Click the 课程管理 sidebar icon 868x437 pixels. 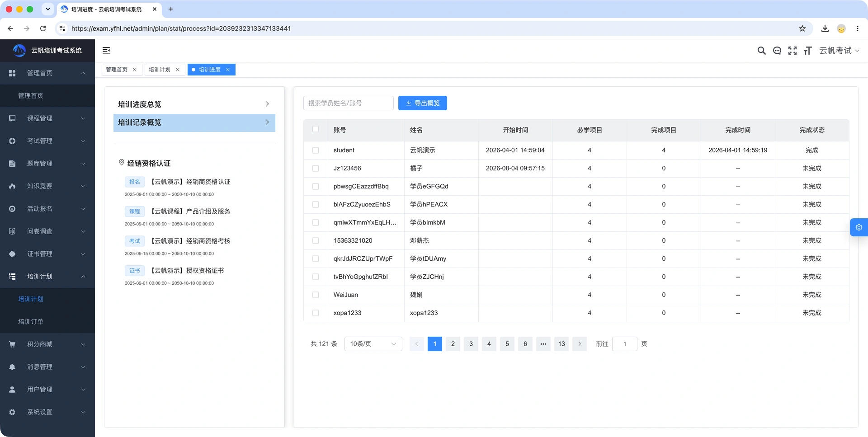tap(12, 118)
